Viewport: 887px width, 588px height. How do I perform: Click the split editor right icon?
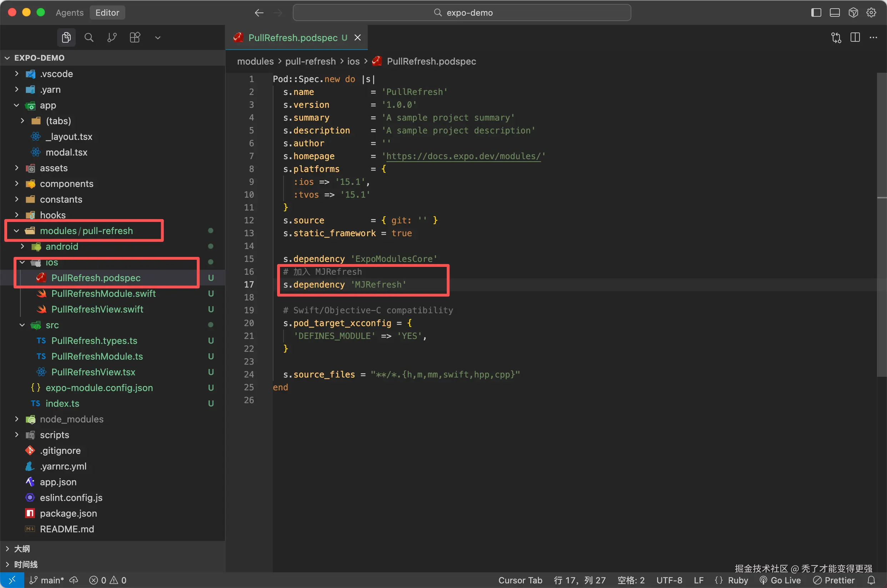[x=855, y=37]
